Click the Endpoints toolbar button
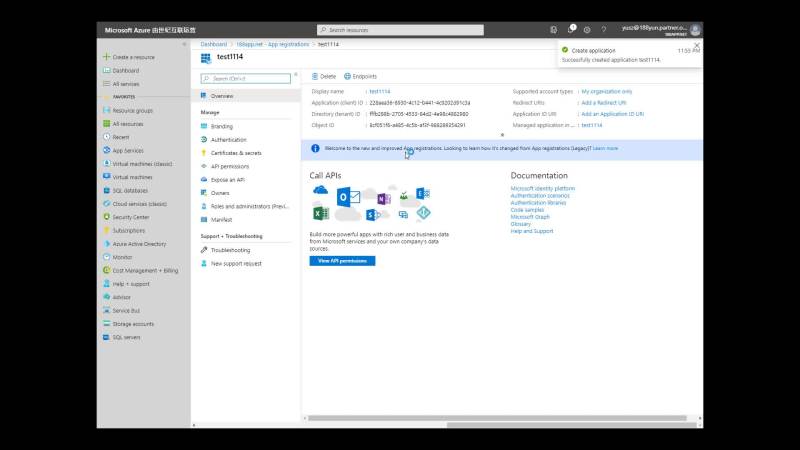This screenshot has height=450, width=800. coord(360,77)
